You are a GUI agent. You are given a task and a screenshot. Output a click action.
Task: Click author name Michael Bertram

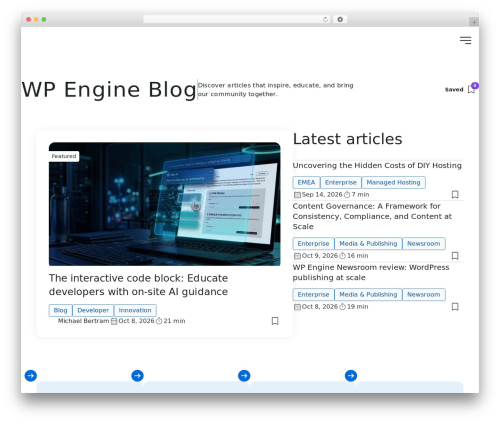pyautogui.click(x=83, y=321)
